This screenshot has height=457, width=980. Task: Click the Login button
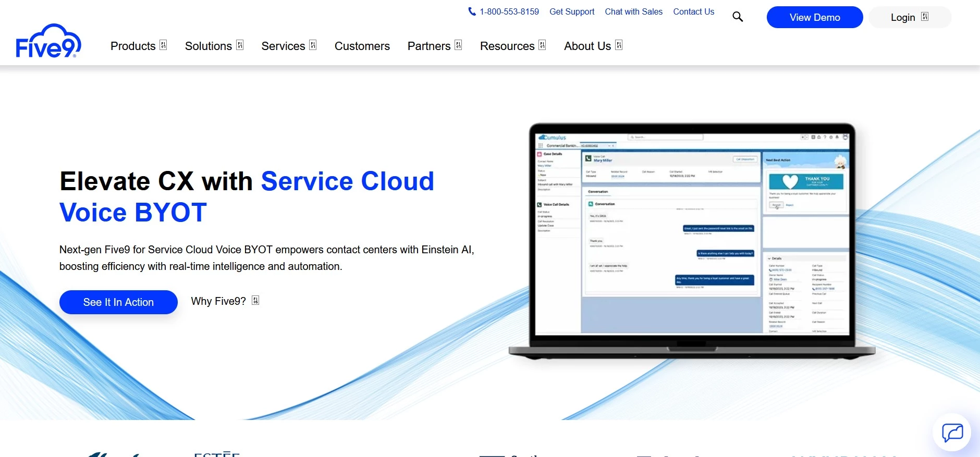pyautogui.click(x=910, y=17)
